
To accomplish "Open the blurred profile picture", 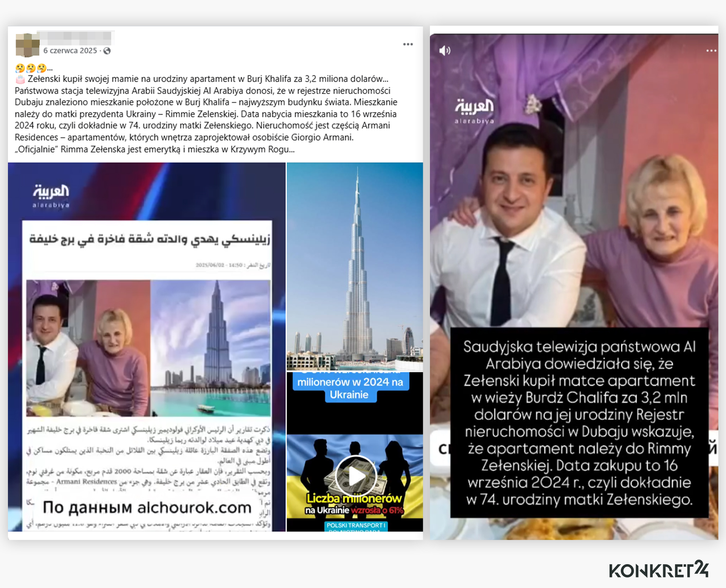I will (x=27, y=45).
